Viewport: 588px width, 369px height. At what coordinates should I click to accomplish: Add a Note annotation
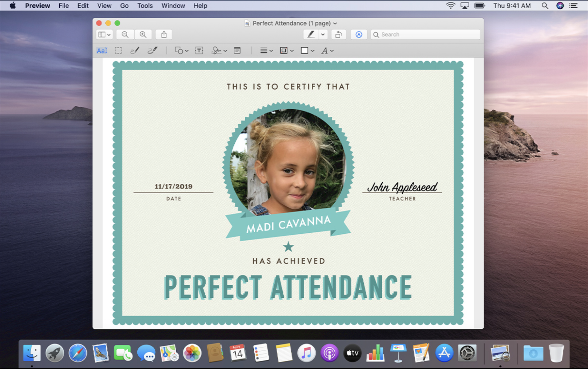point(237,51)
